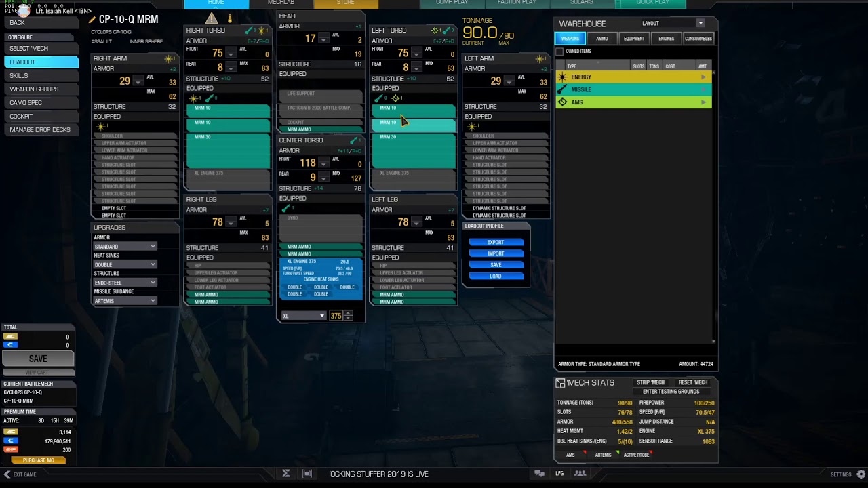Open Weapon Groups menu item
This screenshot has width=868, height=488.
[x=41, y=89]
